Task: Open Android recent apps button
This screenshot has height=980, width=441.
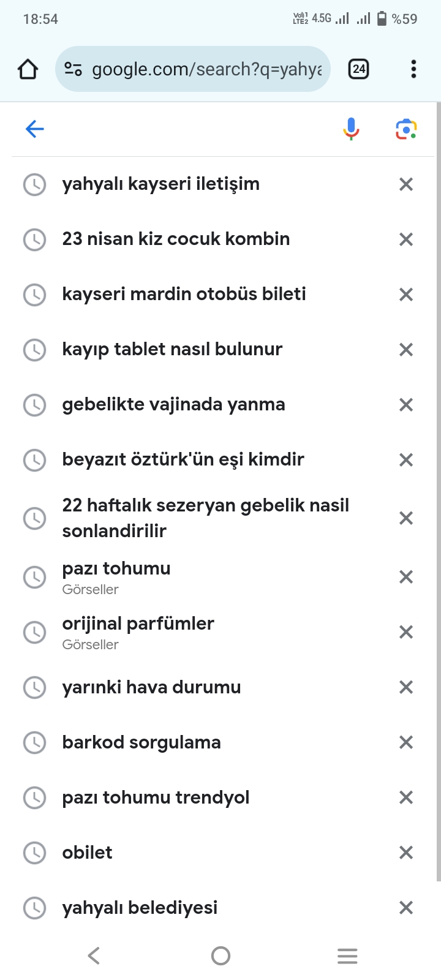Action: click(347, 956)
